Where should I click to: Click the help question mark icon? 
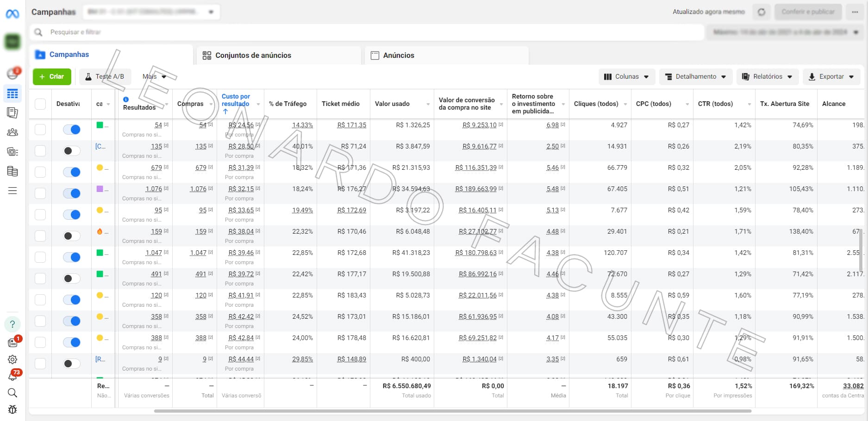(12, 324)
